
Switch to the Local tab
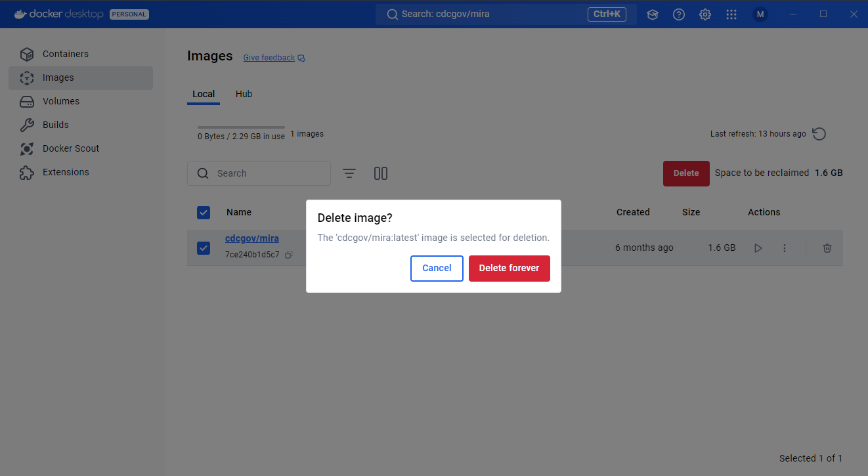point(204,94)
